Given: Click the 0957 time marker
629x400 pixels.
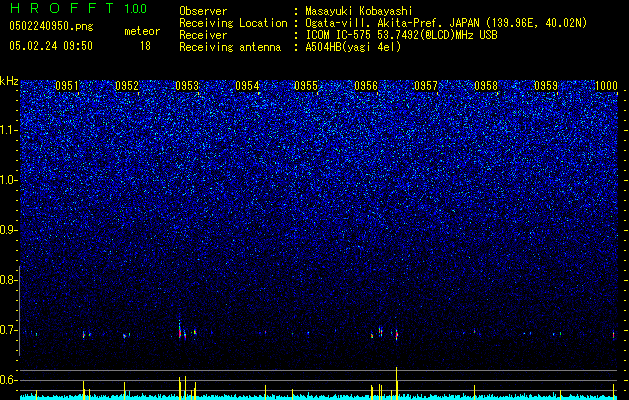Looking at the screenshot, I should (426, 86).
